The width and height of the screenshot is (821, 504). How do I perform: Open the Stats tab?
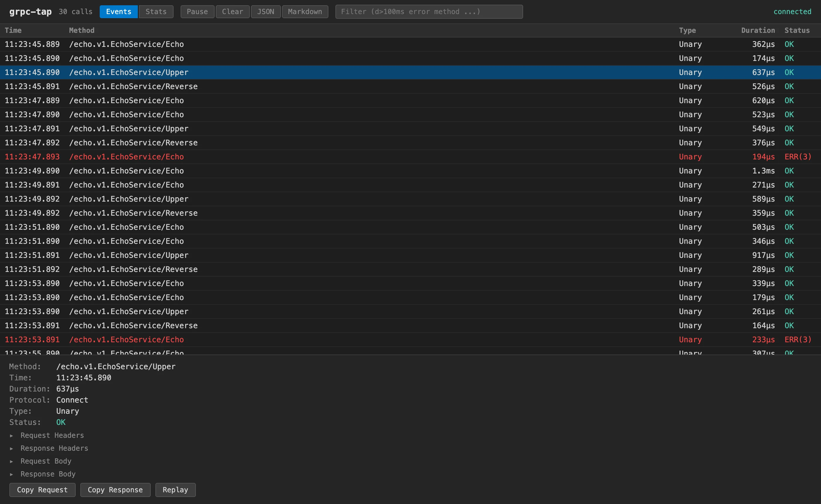[x=156, y=12]
